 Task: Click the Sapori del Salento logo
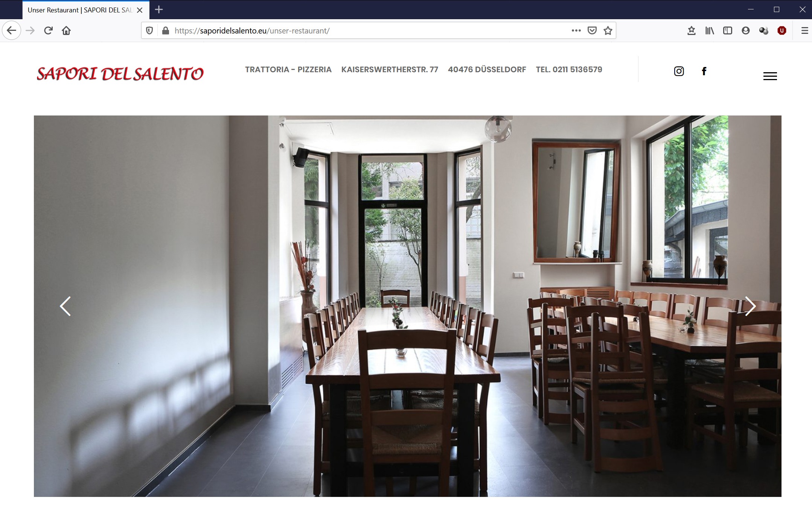click(120, 73)
